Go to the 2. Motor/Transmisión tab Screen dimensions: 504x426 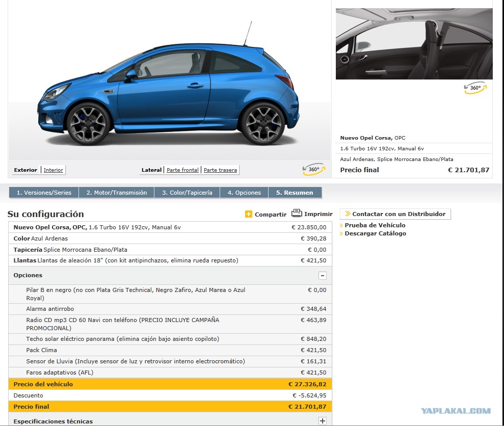(116, 193)
